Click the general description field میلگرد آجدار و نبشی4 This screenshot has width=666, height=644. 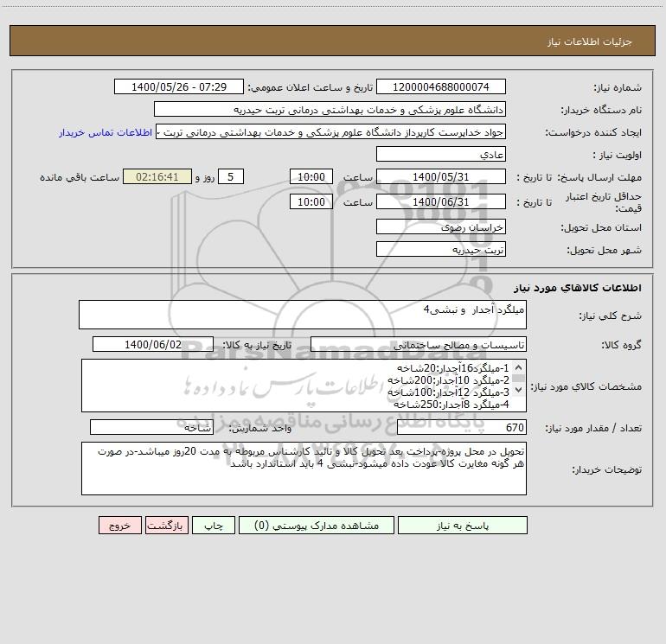click(303, 315)
